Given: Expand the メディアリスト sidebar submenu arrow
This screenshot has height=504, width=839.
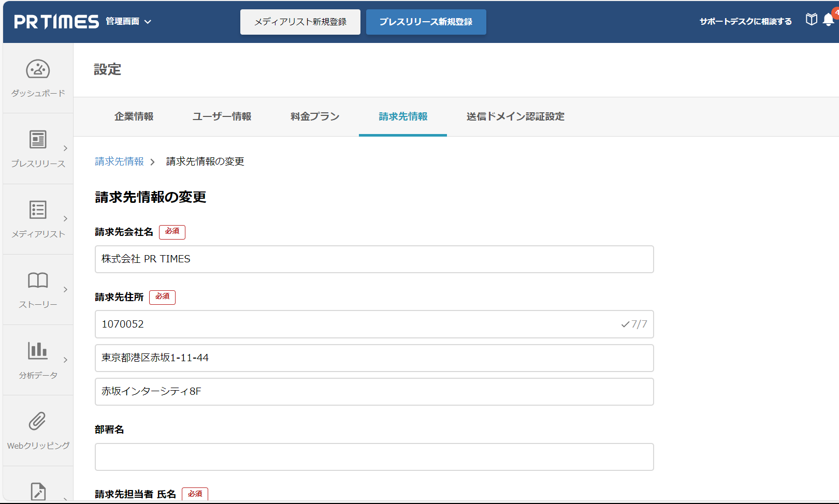Looking at the screenshot, I should (x=65, y=219).
